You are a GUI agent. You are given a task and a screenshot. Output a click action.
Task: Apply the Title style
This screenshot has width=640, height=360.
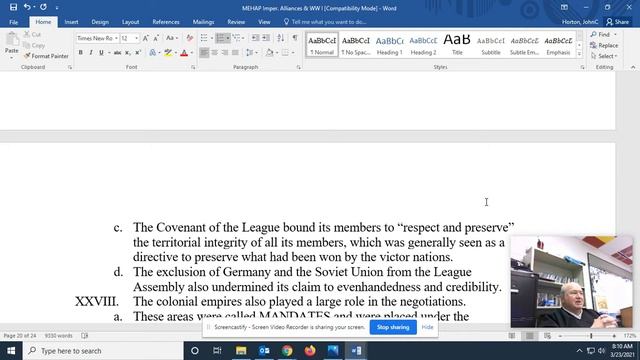[457, 45]
